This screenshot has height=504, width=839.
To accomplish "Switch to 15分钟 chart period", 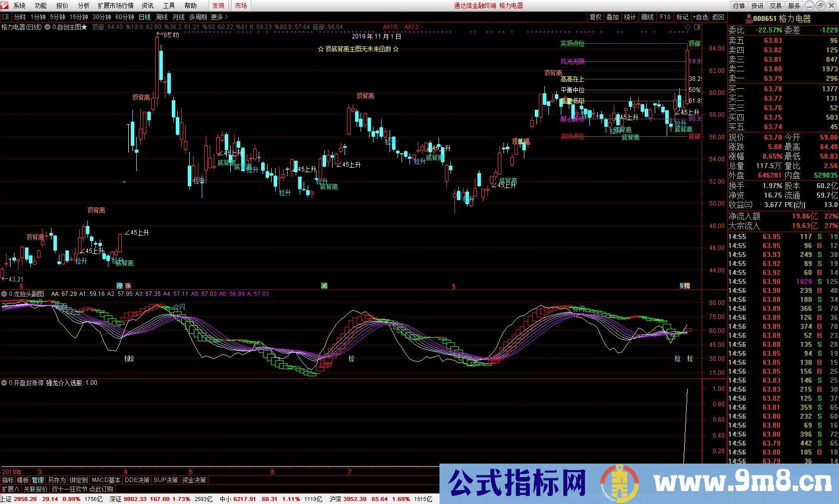I will (x=79, y=17).
